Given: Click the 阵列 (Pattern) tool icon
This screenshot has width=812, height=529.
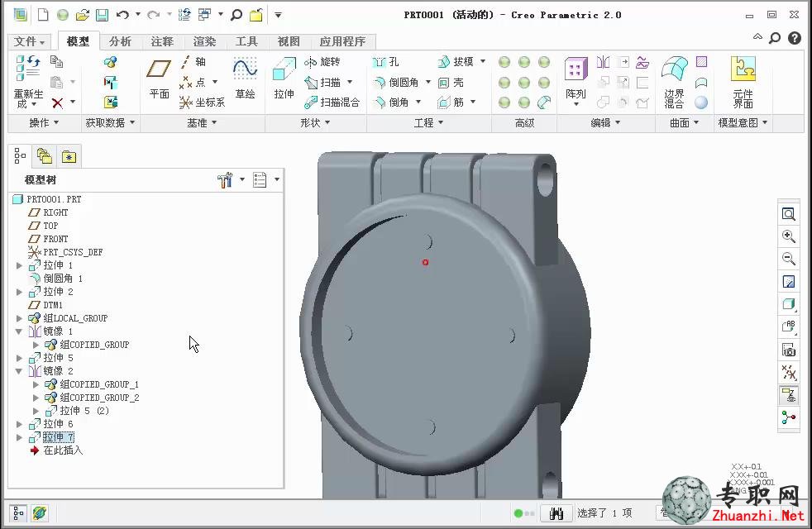Looking at the screenshot, I should point(576,69).
